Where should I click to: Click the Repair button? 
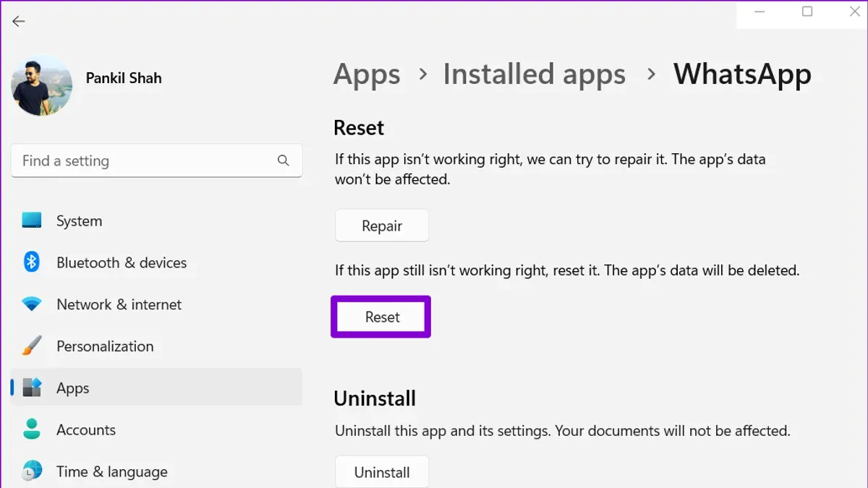point(382,226)
